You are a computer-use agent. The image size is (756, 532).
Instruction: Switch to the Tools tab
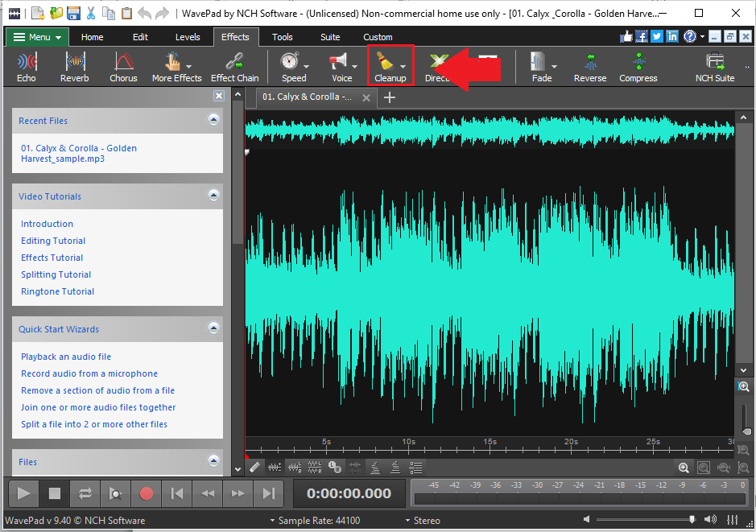282,37
